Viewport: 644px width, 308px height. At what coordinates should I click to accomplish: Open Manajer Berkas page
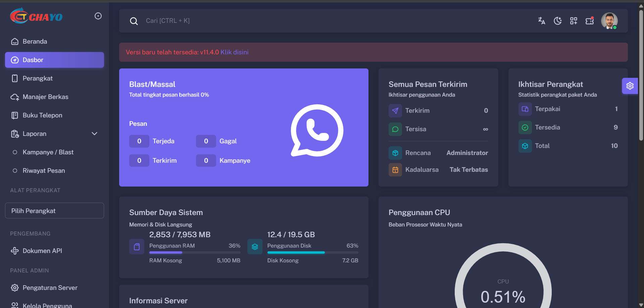[x=45, y=97]
